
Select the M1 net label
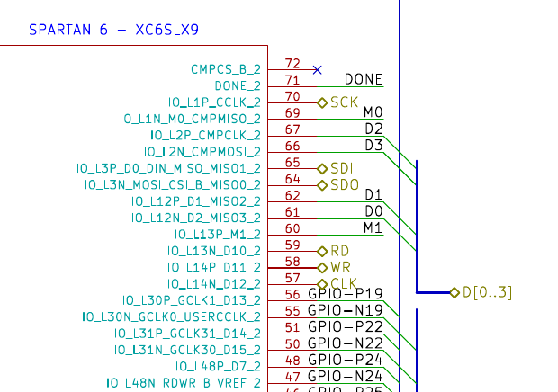tap(373, 227)
